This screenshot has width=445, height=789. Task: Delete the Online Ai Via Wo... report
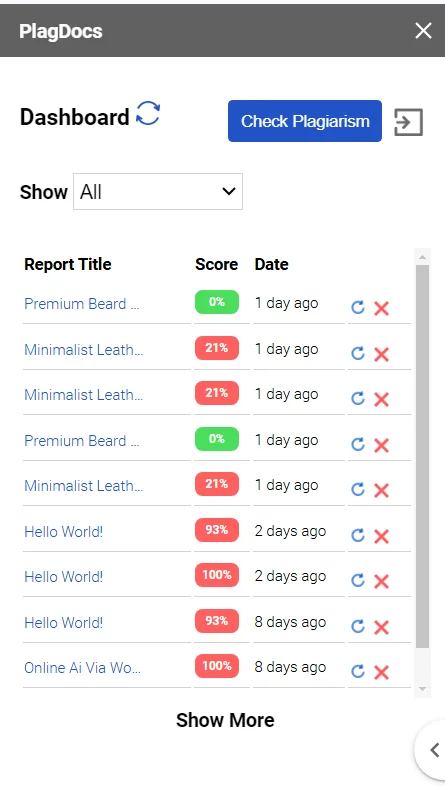(382, 672)
